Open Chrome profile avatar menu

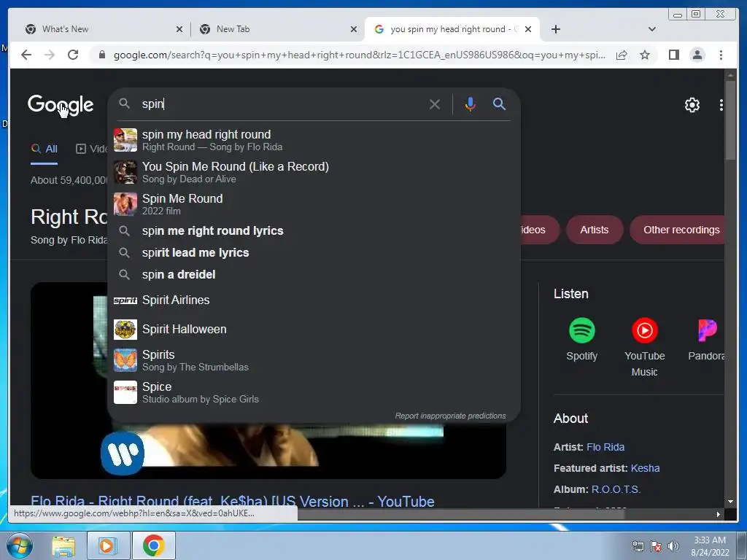click(x=697, y=55)
